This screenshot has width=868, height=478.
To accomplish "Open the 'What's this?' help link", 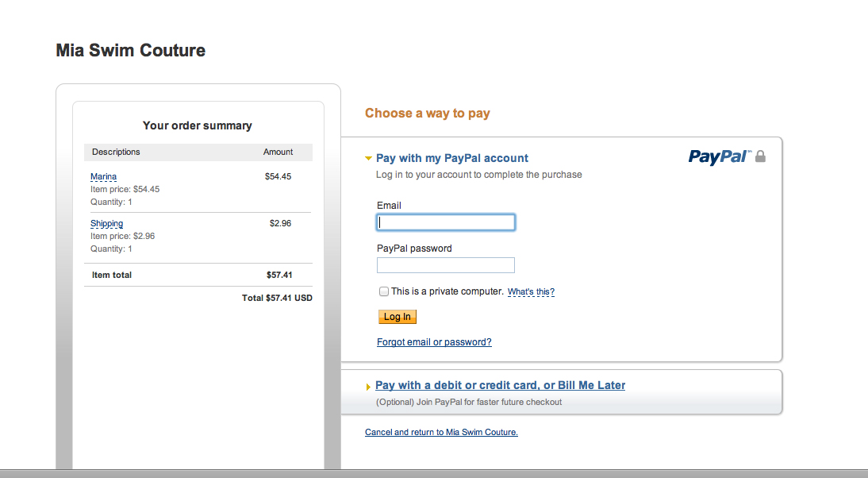I will pyautogui.click(x=531, y=292).
